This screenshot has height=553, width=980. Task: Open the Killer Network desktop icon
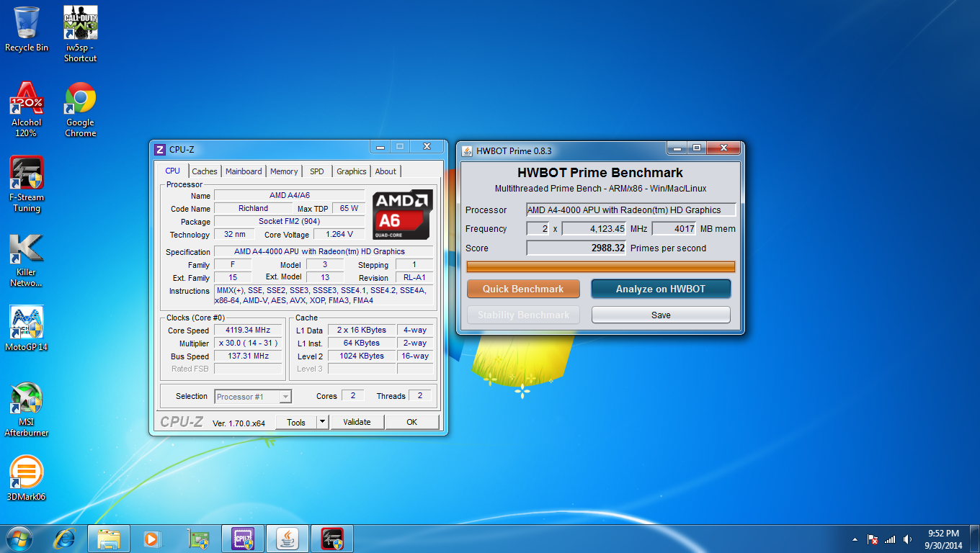(x=26, y=259)
